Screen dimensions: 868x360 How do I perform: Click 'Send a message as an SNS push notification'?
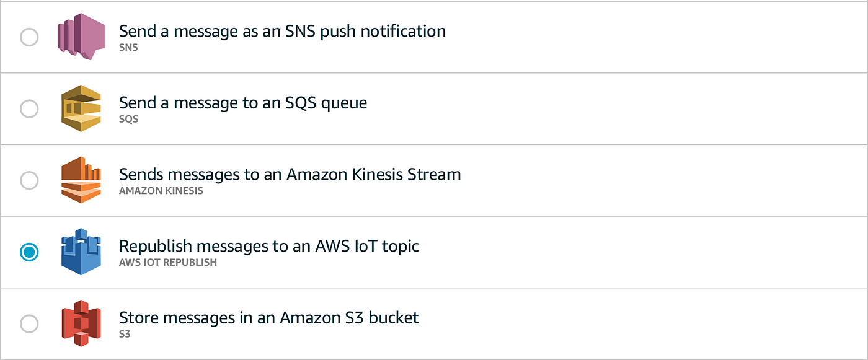coord(282,31)
